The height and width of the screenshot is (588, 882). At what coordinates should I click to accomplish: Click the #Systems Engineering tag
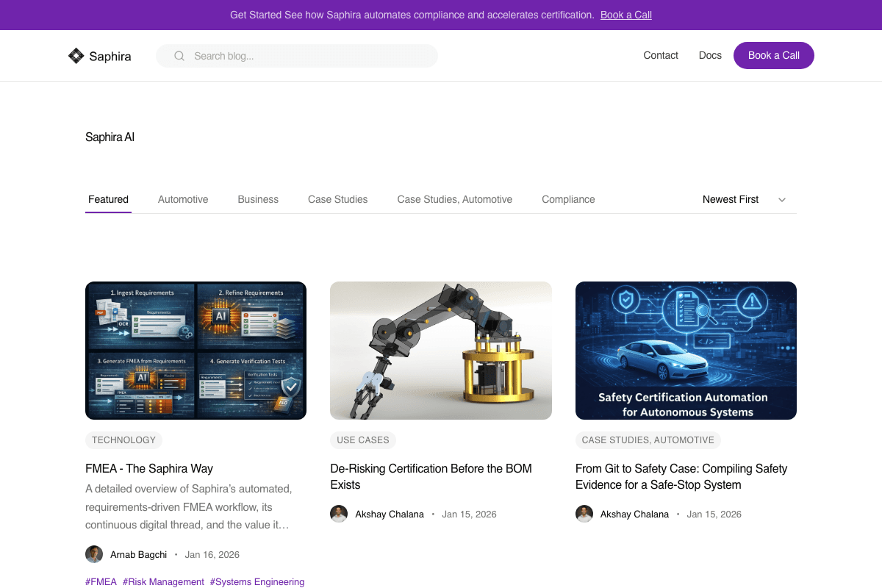coord(257,581)
